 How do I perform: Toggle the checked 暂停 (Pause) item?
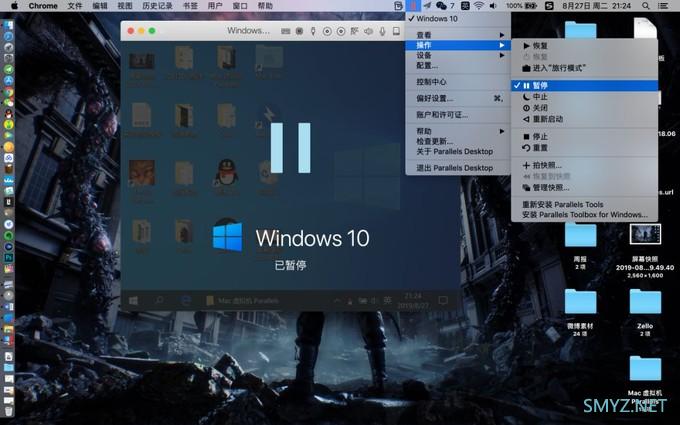click(x=585, y=85)
